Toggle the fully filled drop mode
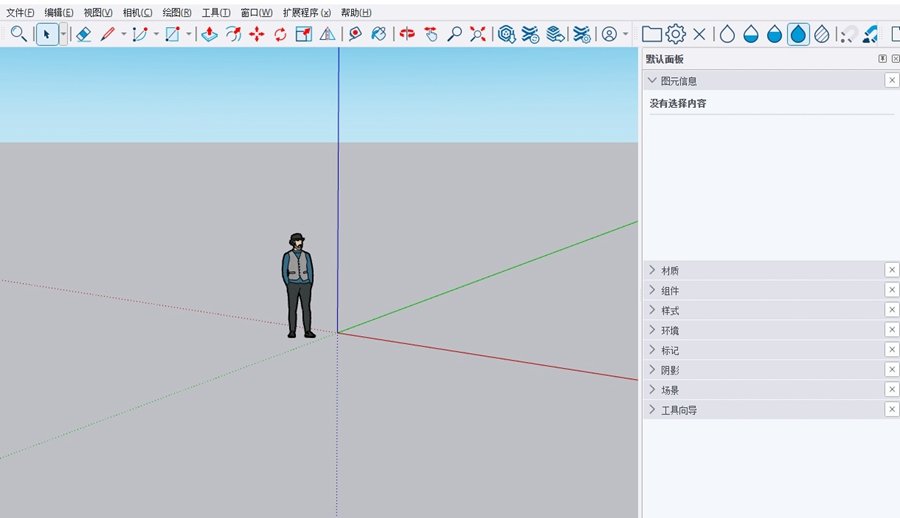Image resolution: width=900 pixels, height=518 pixels. coord(798,34)
